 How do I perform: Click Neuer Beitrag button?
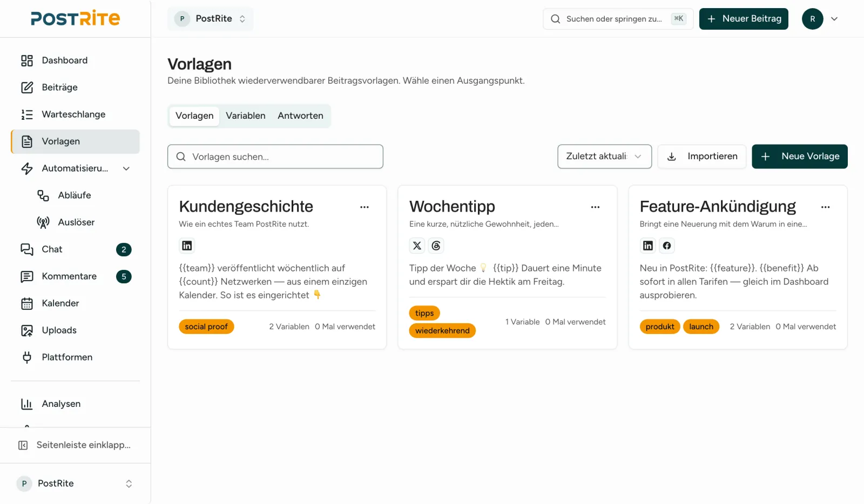[744, 19]
